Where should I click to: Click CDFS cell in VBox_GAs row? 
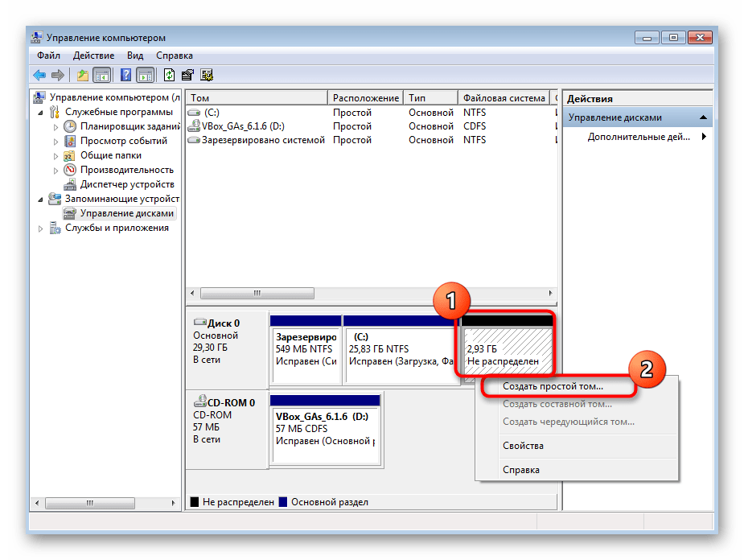(x=475, y=126)
